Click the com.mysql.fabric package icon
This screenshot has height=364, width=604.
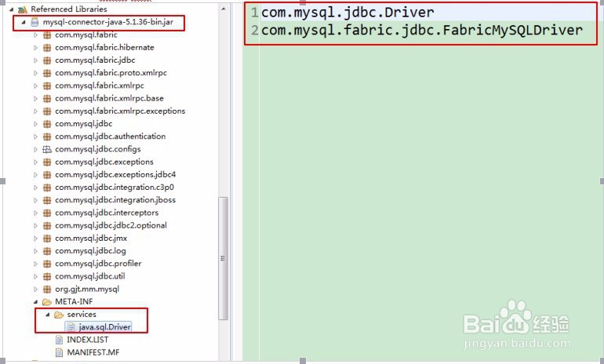[x=47, y=35]
